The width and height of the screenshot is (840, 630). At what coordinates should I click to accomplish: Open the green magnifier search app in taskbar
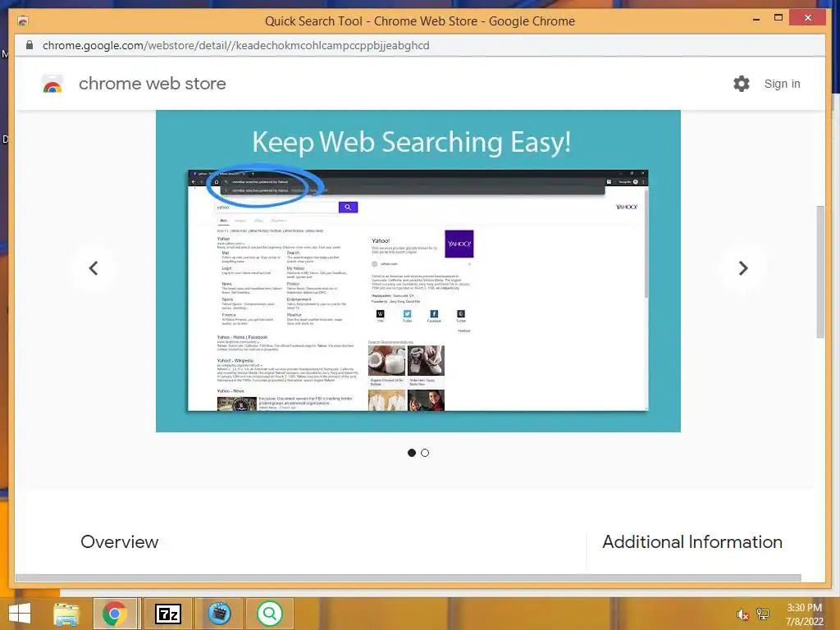click(269, 614)
